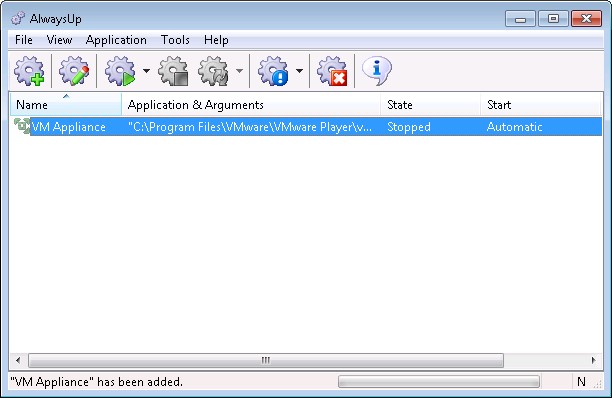612x398 pixels.
Task: Click the Add Application gear icon
Action: [x=29, y=71]
